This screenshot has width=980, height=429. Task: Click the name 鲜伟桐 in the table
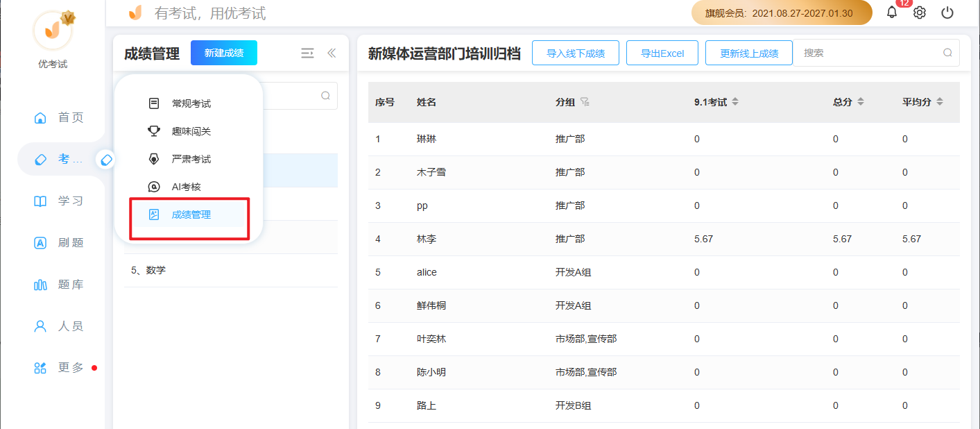[x=431, y=305]
